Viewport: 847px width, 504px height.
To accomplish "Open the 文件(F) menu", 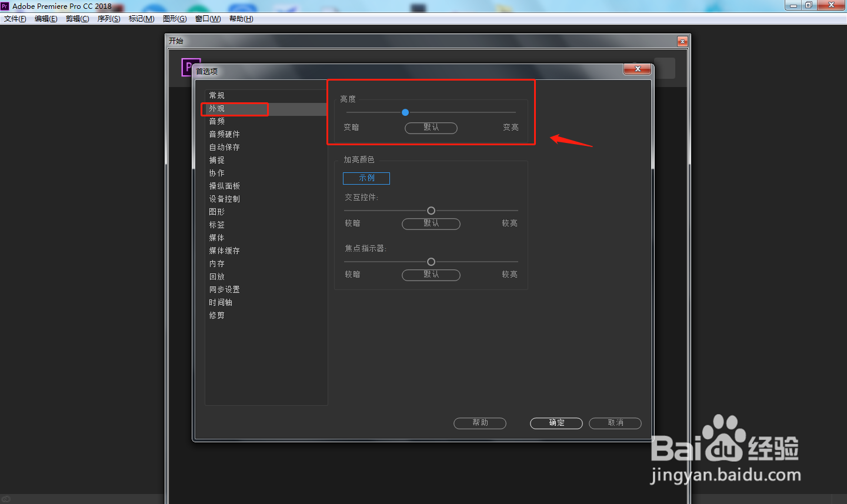I will (x=15, y=19).
